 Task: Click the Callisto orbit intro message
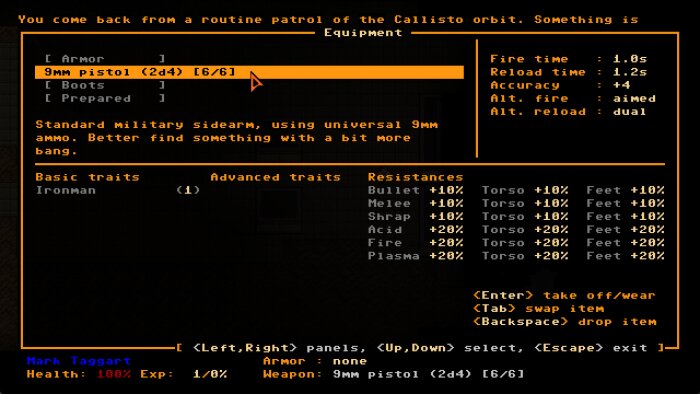328,20
